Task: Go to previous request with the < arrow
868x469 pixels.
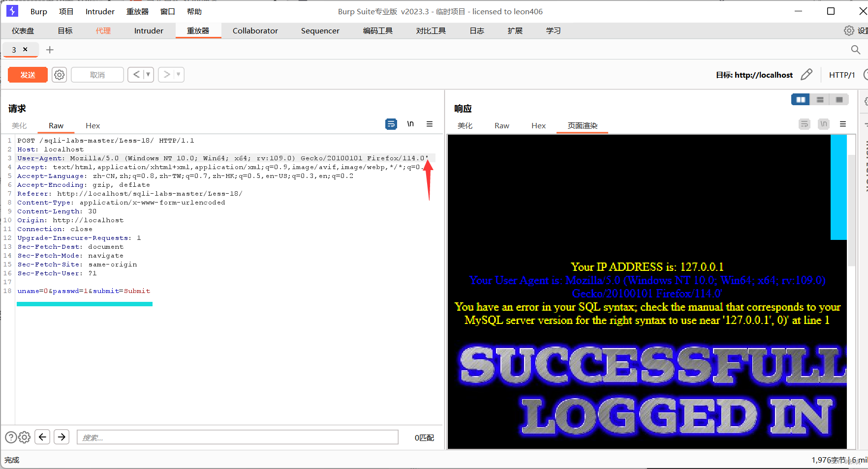Action: (136, 75)
